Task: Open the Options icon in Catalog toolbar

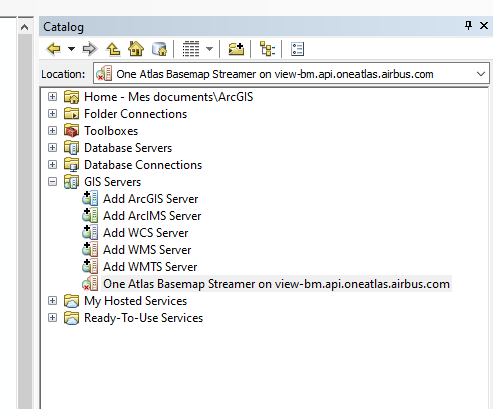Action: 297,49
